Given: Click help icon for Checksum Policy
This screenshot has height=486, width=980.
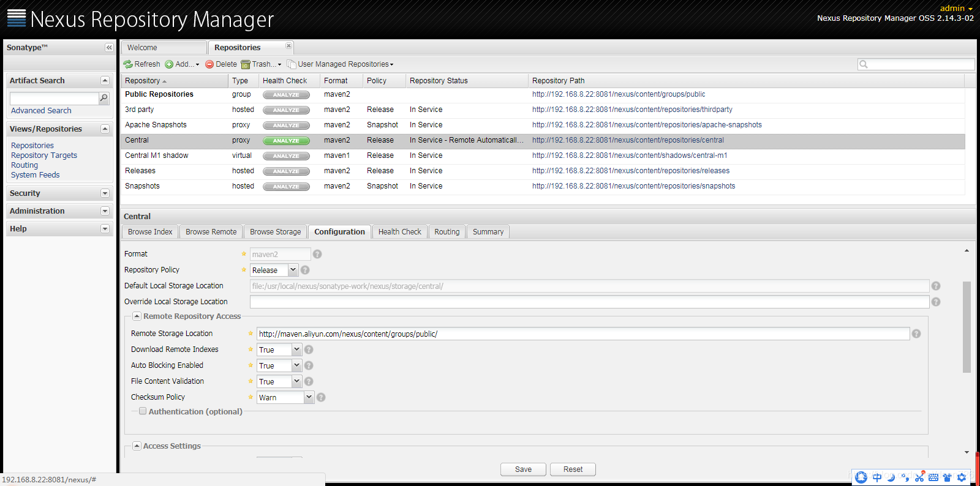Looking at the screenshot, I should click(321, 397).
